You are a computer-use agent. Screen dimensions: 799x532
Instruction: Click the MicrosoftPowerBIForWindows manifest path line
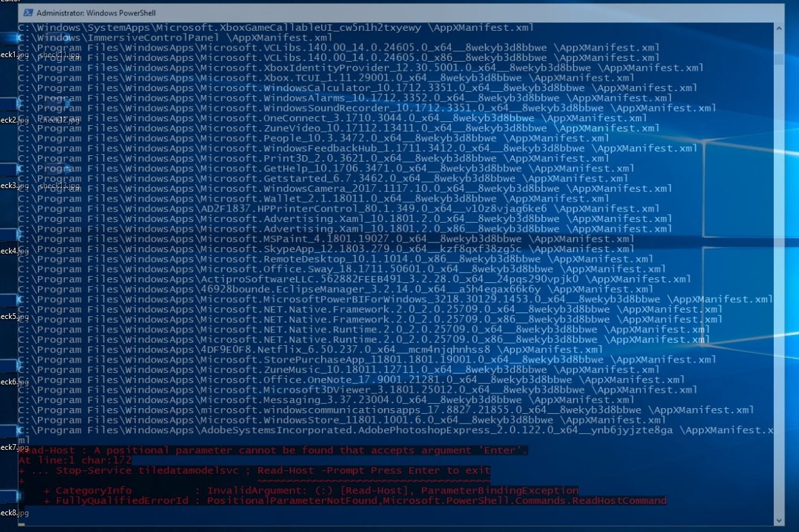coord(395,299)
